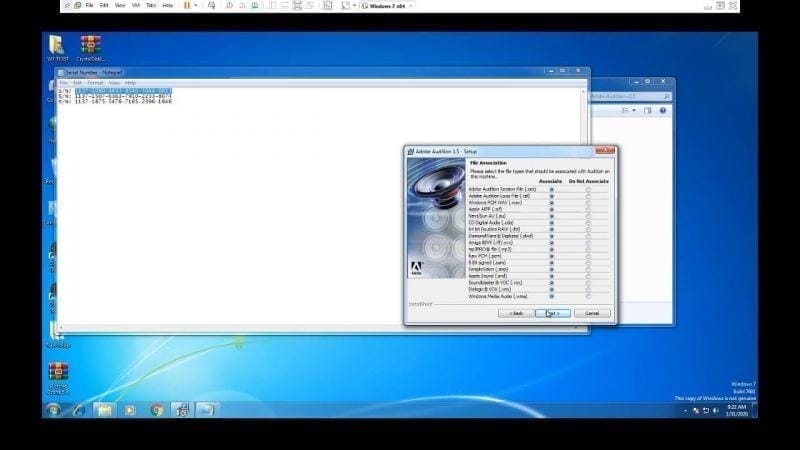This screenshot has width=800, height=450.
Task: Select Associate for Apple AIFF
Action: pyautogui.click(x=551, y=209)
